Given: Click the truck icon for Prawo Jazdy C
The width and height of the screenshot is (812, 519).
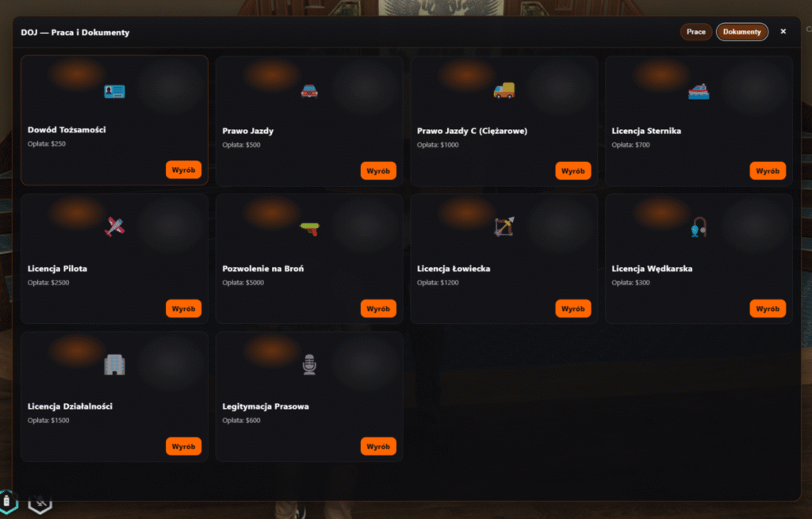Looking at the screenshot, I should click(x=504, y=90).
